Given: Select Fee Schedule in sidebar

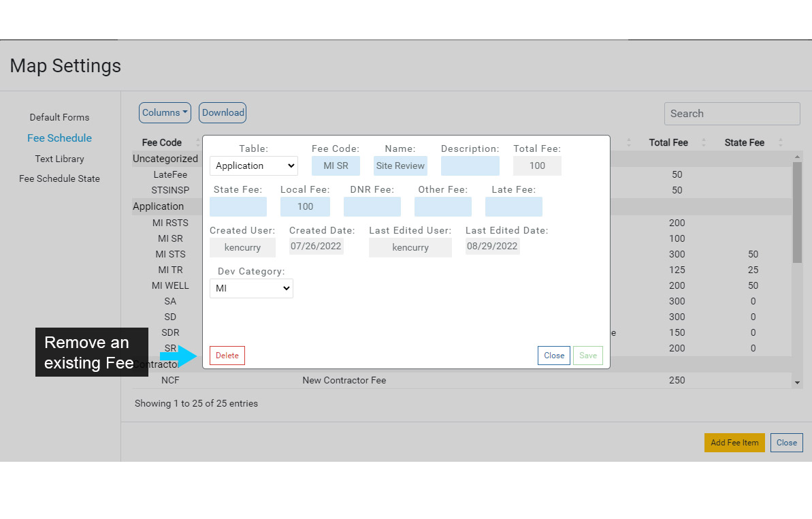Looking at the screenshot, I should coord(59,138).
